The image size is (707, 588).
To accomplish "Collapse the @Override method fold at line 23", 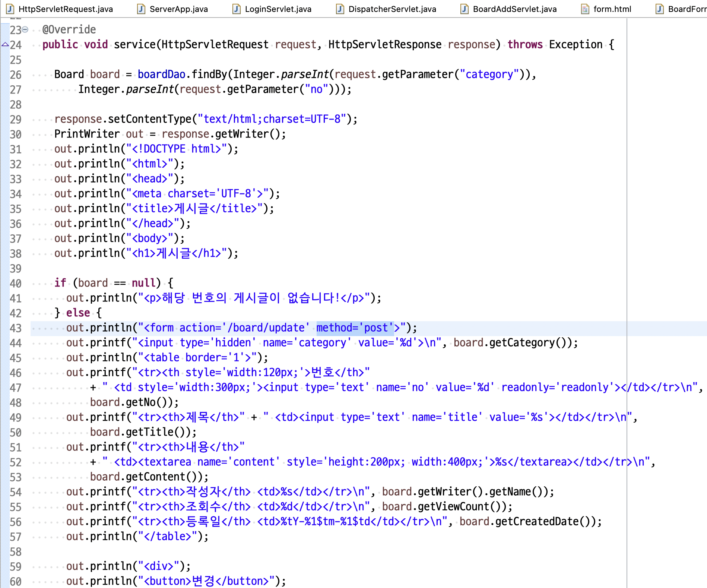I will click(25, 29).
